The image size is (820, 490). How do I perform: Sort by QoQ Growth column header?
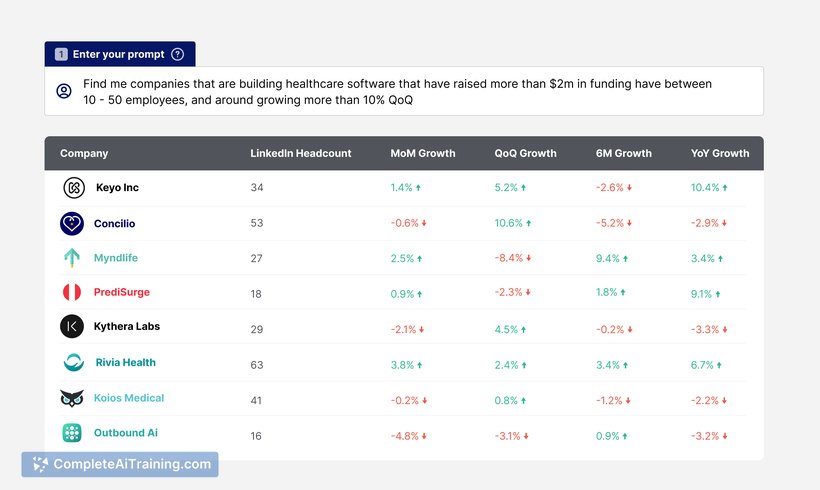coord(525,153)
